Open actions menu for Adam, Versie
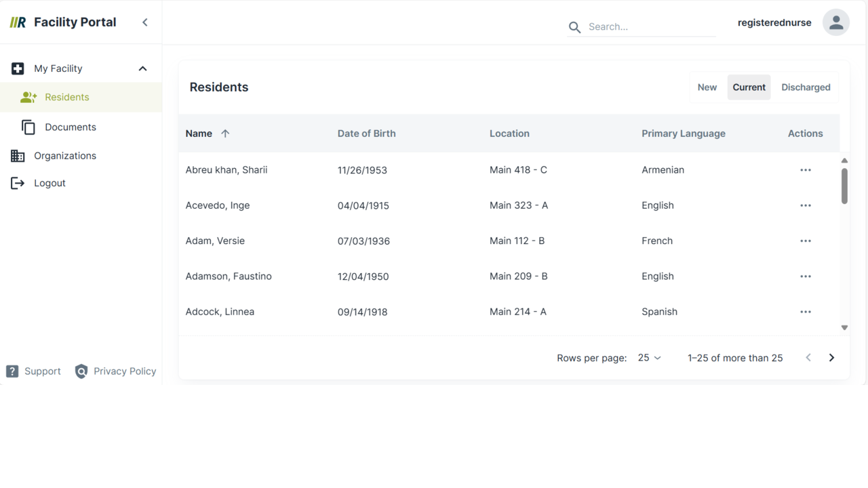Image resolution: width=868 pixels, height=488 pixels. coord(806,241)
